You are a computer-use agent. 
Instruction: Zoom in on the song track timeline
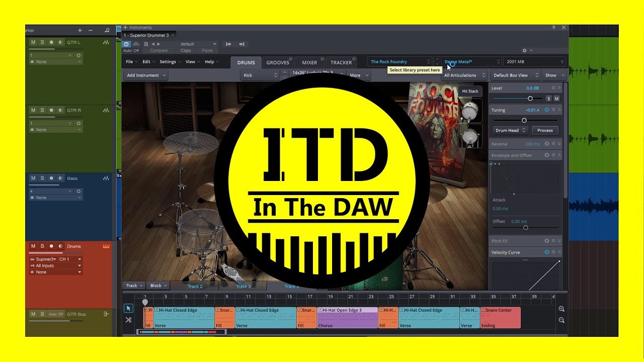click(561, 309)
